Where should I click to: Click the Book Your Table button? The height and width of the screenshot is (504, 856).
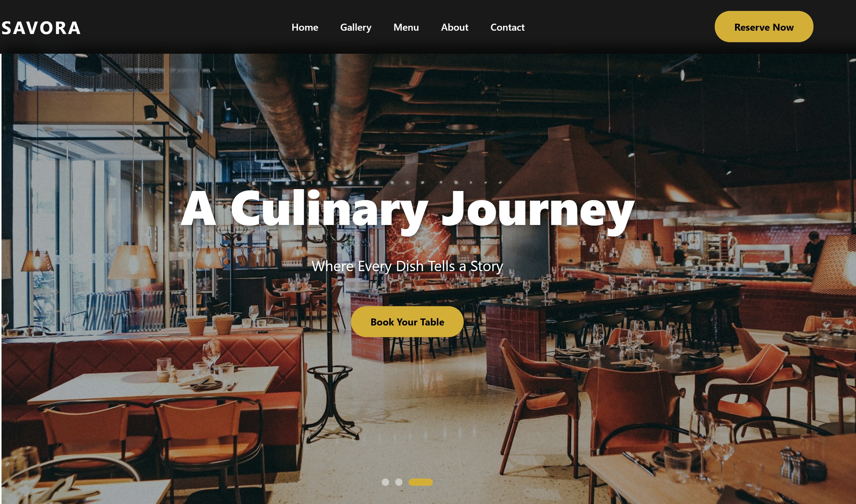point(407,322)
